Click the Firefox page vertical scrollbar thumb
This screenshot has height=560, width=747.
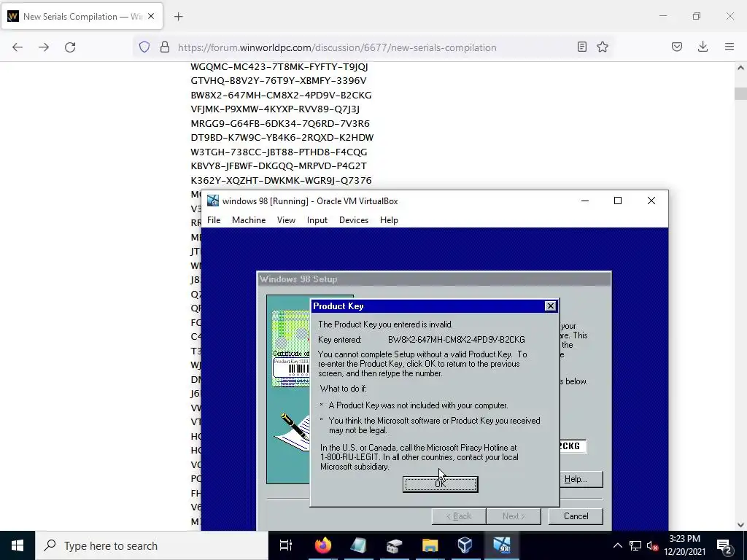coord(740,94)
